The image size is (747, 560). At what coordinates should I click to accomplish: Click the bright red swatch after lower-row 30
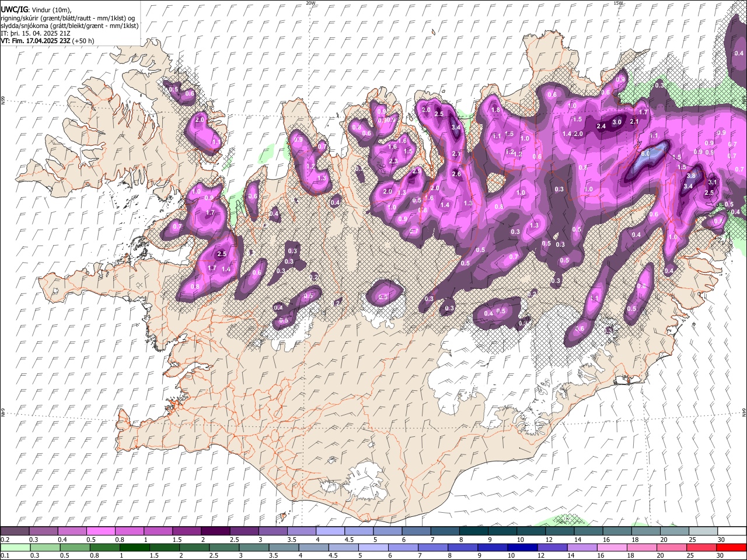[x=731, y=548]
